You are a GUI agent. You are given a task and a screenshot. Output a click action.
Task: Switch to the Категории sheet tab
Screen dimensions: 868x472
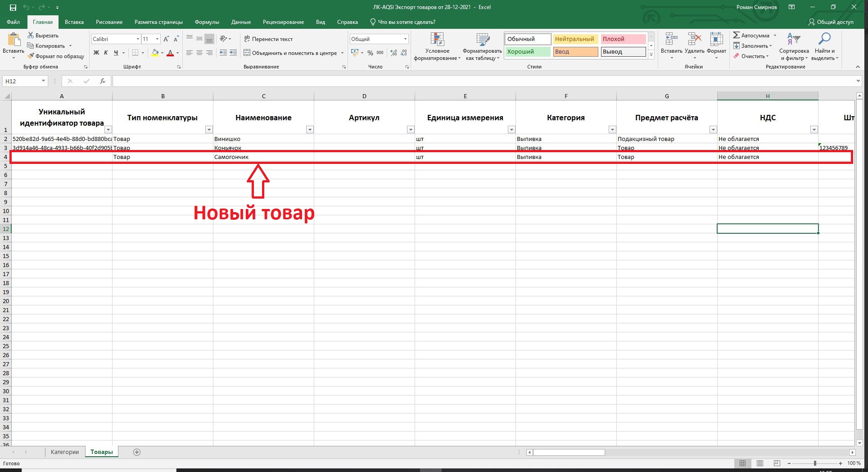pyautogui.click(x=64, y=452)
